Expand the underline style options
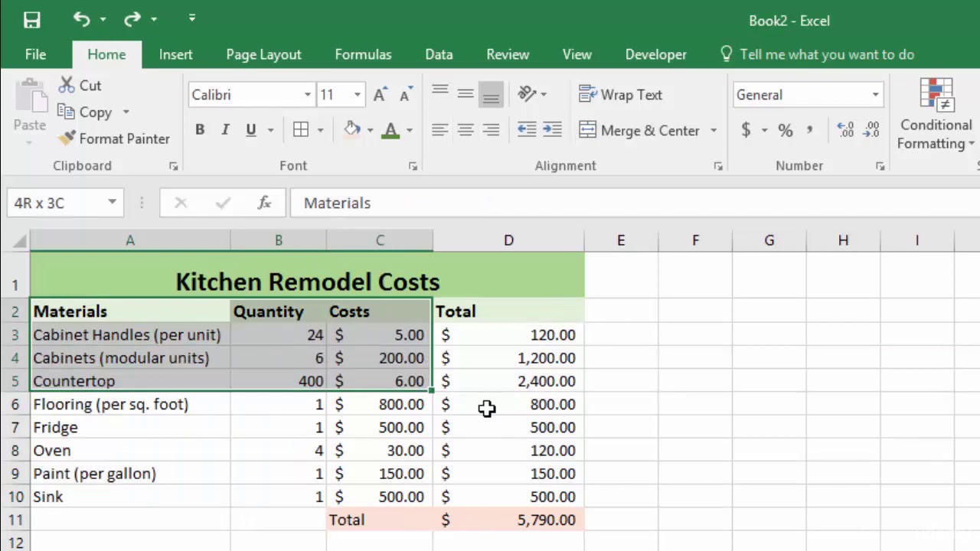980x551 pixels. (x=270, y=131)
